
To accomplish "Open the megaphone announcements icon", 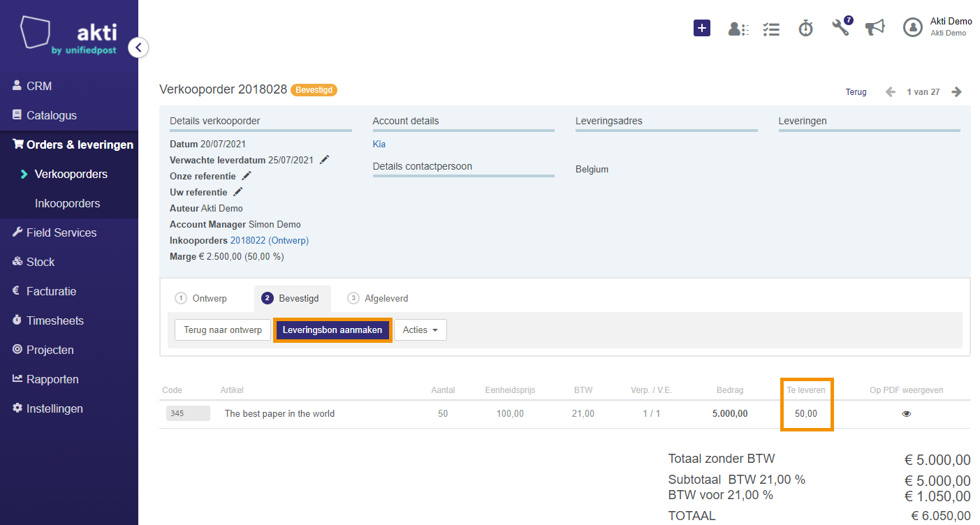I will pyautogui.click(x=875, y=27).
